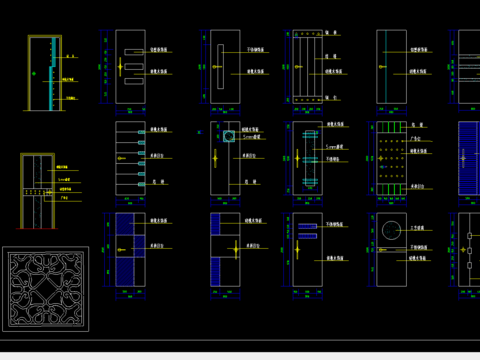The width and height of the screenshot is (480, 360).
Task: Select the door with single vertical narrow slot
Action: coord(225,67)
